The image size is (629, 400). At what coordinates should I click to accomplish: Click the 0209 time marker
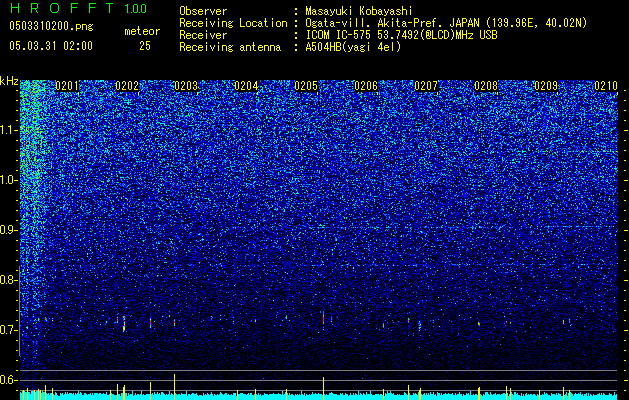546,86
